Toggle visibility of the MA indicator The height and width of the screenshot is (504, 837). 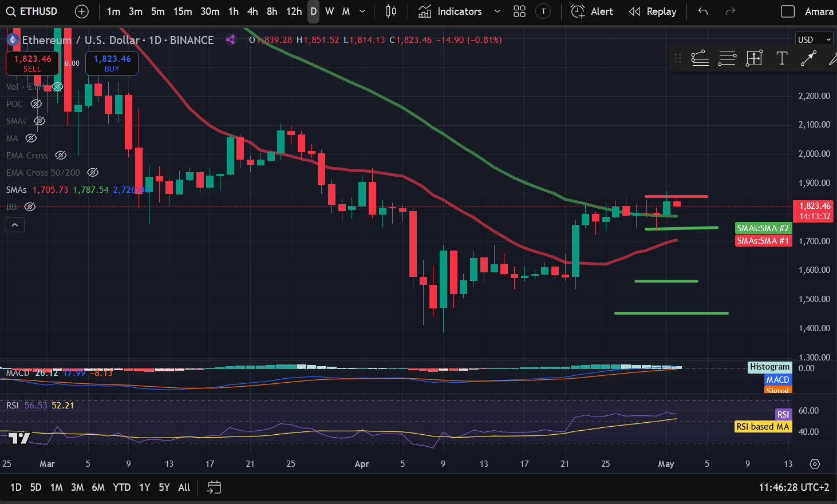coord(31,138)
